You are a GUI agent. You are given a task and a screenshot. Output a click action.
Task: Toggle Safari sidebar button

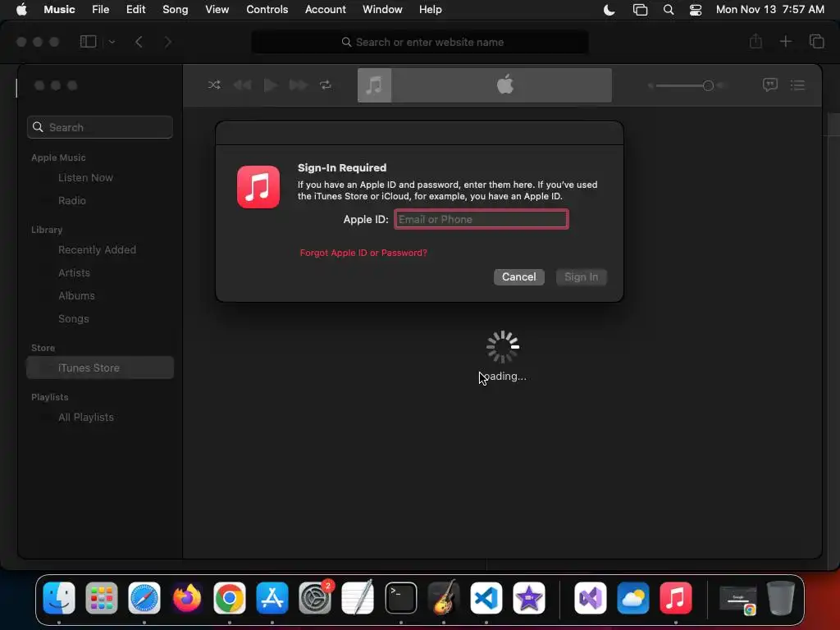point(88,42)
